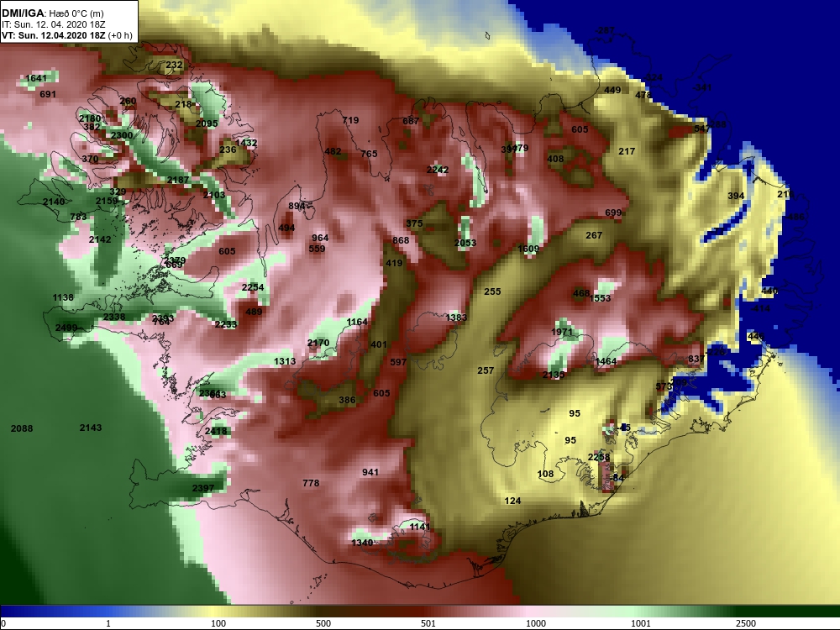The height and width of the screenshot is (630, 840).
Task: Click the 2500 label on the color scale
Action: pyautogui.click(x=745, y=623)
